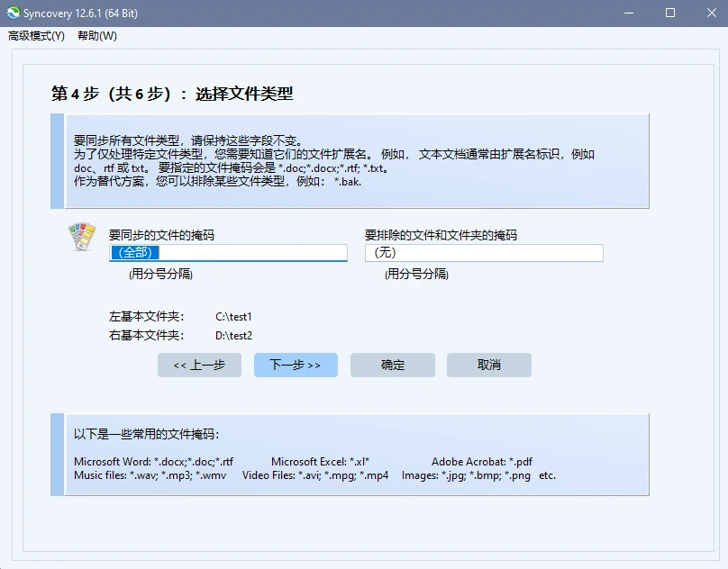
Task: Click the left folder path C:\test1
Action: click(233, 317)
